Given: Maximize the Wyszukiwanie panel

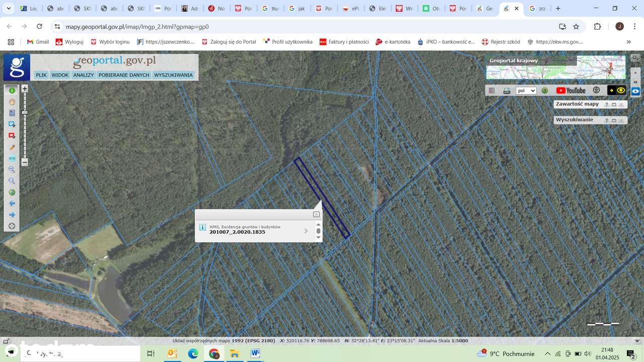Looking at the screenshot, I should [614, 120].
